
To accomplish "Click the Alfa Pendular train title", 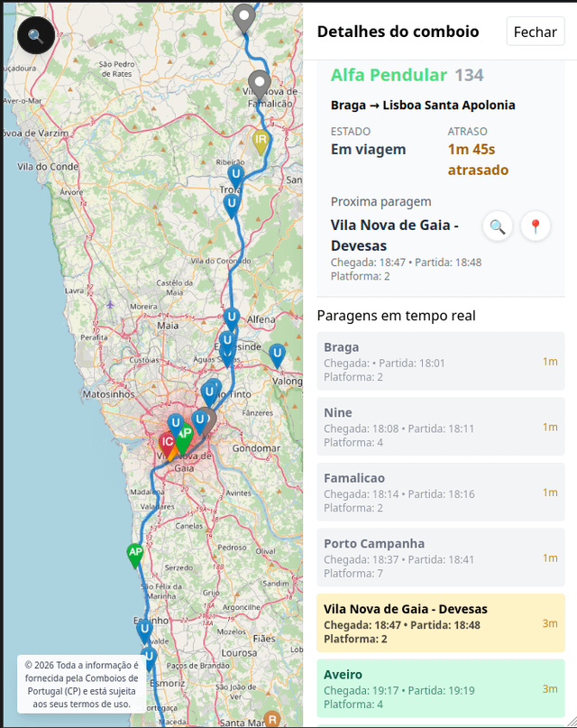I will click(x=389, y=76).
